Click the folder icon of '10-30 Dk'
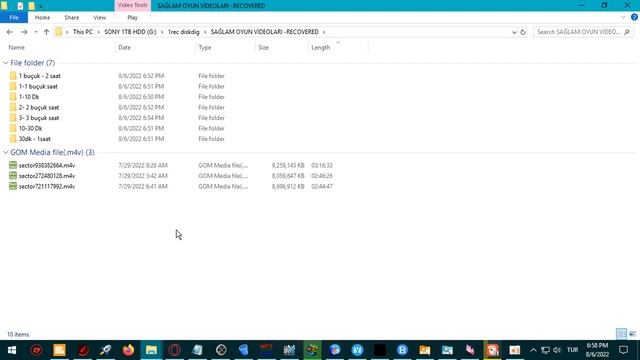Viewport: 640px width, 360px height. coord(13,128)
